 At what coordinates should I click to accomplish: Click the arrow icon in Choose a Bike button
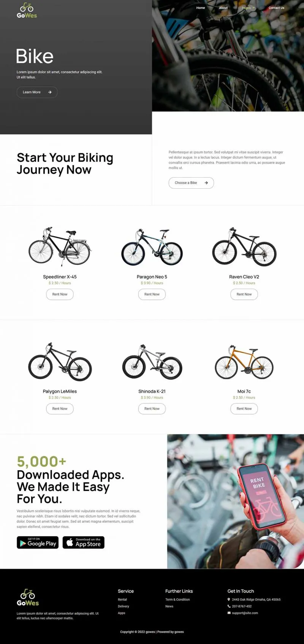pos(206,183)
